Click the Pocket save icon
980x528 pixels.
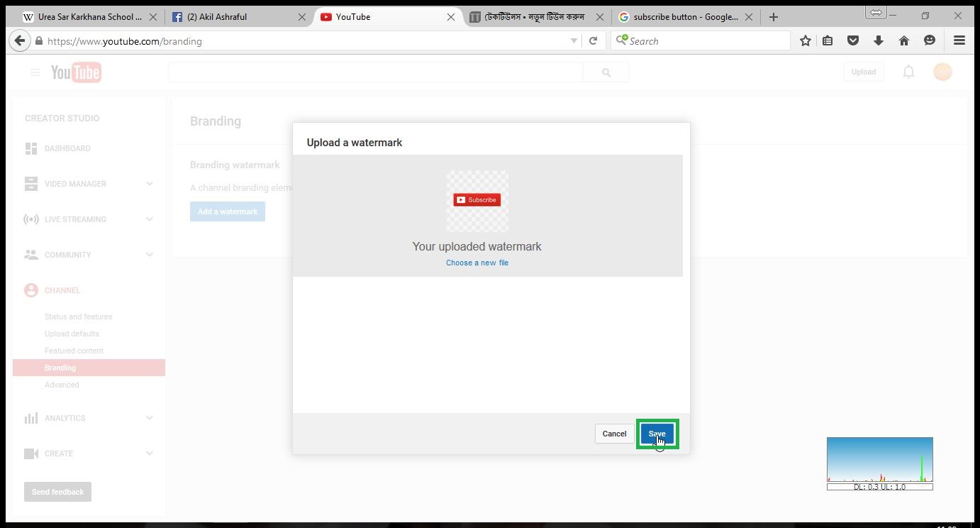853,40
